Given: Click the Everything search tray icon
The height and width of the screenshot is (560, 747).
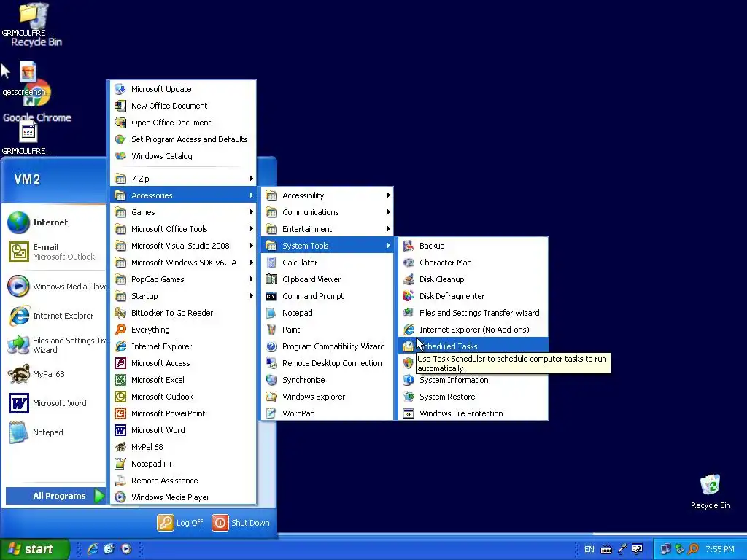Looking at the screenshot, I should click(x=693, y=549).
